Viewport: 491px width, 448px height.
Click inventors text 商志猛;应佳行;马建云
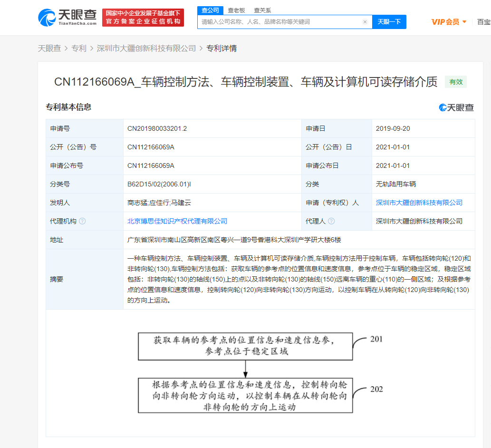(x=159, y=203)
